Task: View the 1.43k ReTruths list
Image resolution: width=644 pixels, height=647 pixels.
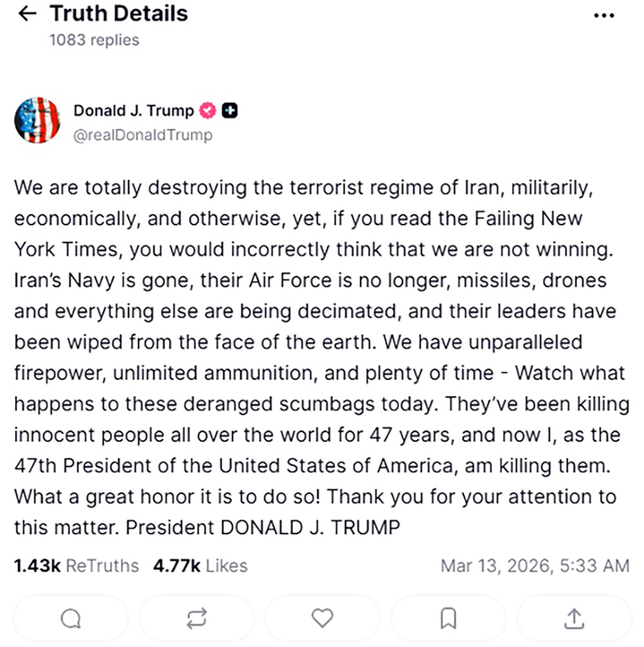Action: pyautogui.click(x=76, y=566)
